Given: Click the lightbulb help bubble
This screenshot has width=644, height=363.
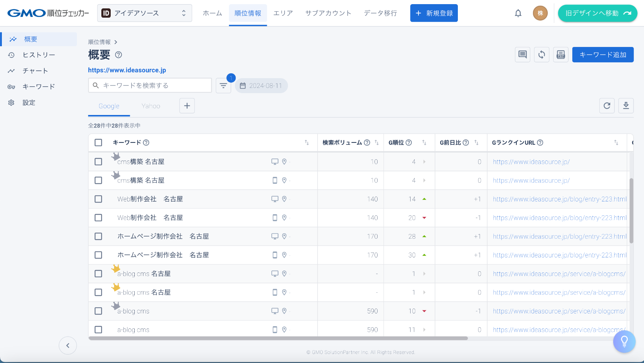Looking at the screenshot, I should (624, 341).
